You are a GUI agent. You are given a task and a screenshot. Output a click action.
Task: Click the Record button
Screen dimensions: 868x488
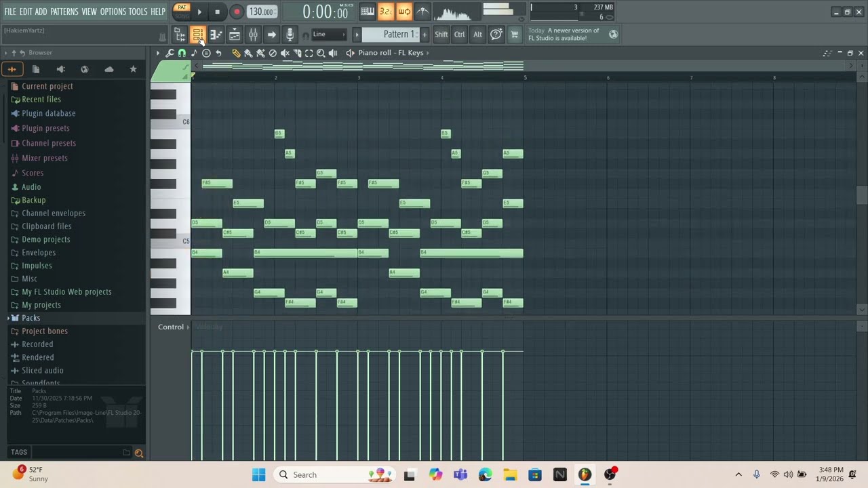(x=237, y=12)
